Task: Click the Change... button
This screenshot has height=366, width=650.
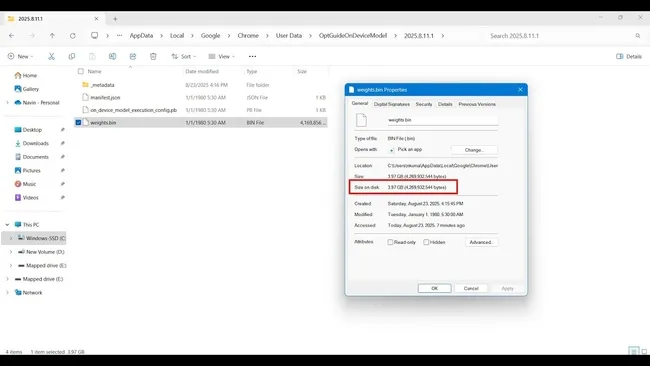Action: 474,150
